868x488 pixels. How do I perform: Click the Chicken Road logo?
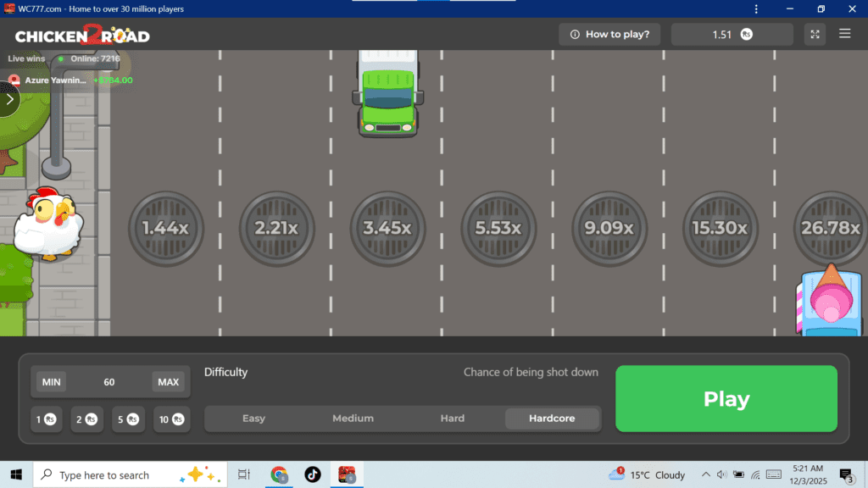[82, 35]
